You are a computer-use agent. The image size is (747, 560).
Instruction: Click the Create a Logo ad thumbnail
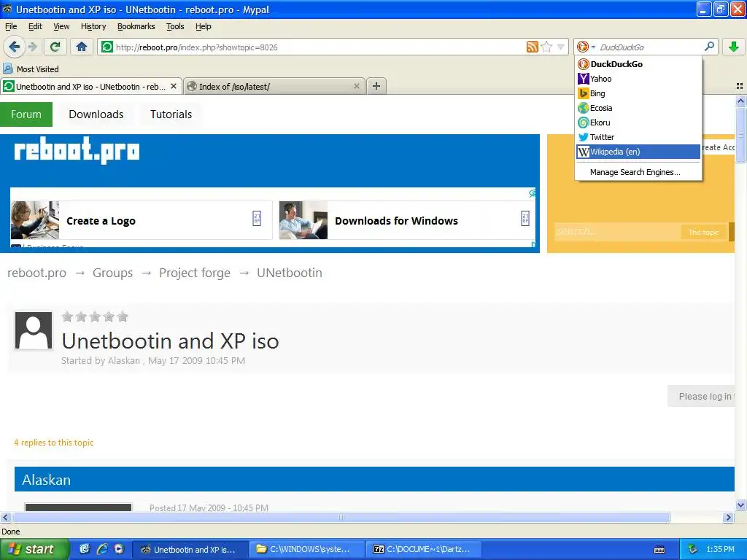click(35, 220)
